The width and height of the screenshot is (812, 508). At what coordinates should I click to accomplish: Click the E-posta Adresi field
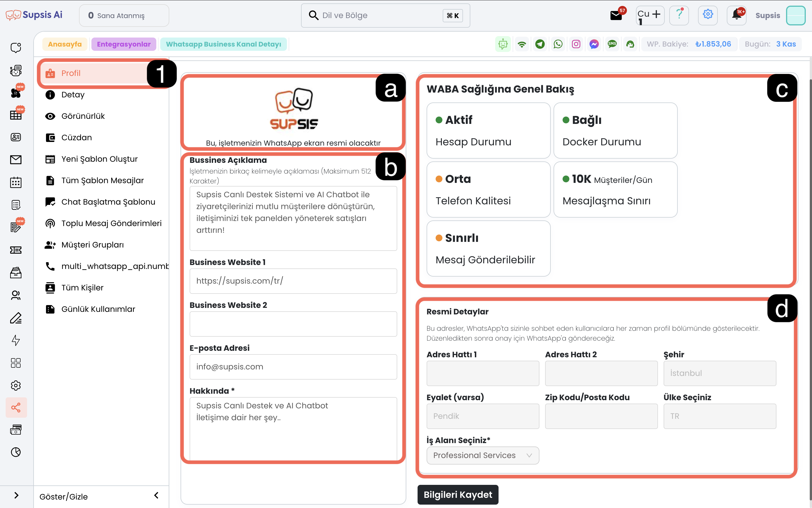(x=293, y=367)
